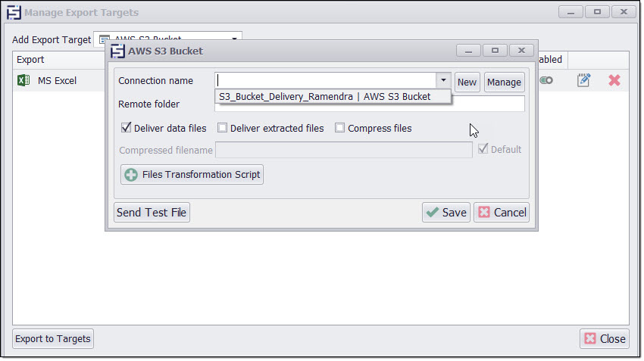The width and height of the screenshot is (644, 361).
Task: Select S3_Bucket_Delivery_Ramendra from the list
Action: coord(324,97)
